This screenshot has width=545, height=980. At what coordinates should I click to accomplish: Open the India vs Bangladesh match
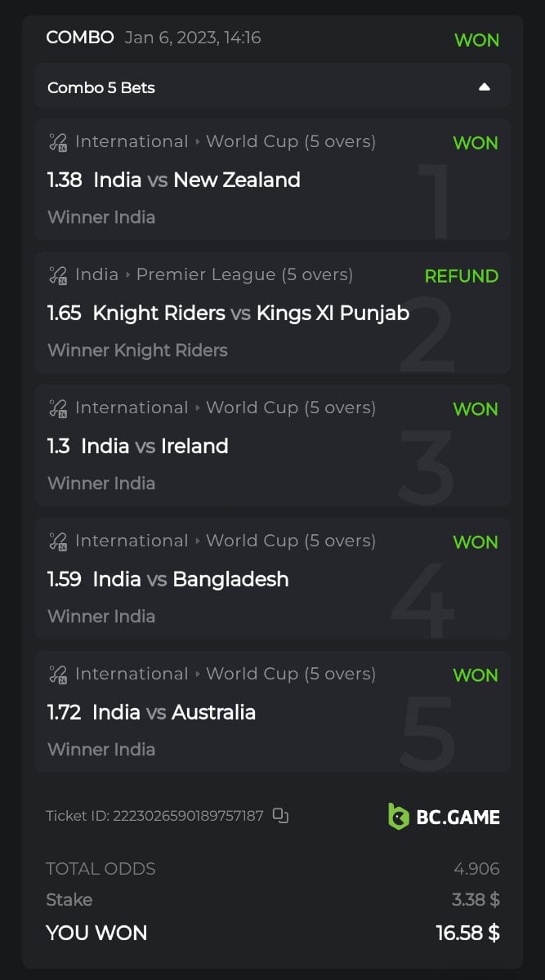pyautogui.click(x=190, y=579)
